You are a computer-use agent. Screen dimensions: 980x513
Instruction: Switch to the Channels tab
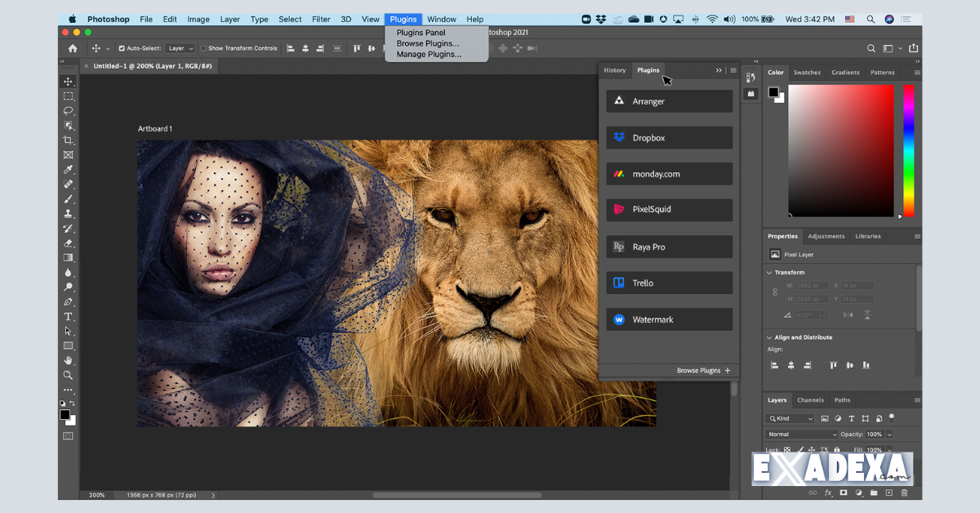coord(810,399)
